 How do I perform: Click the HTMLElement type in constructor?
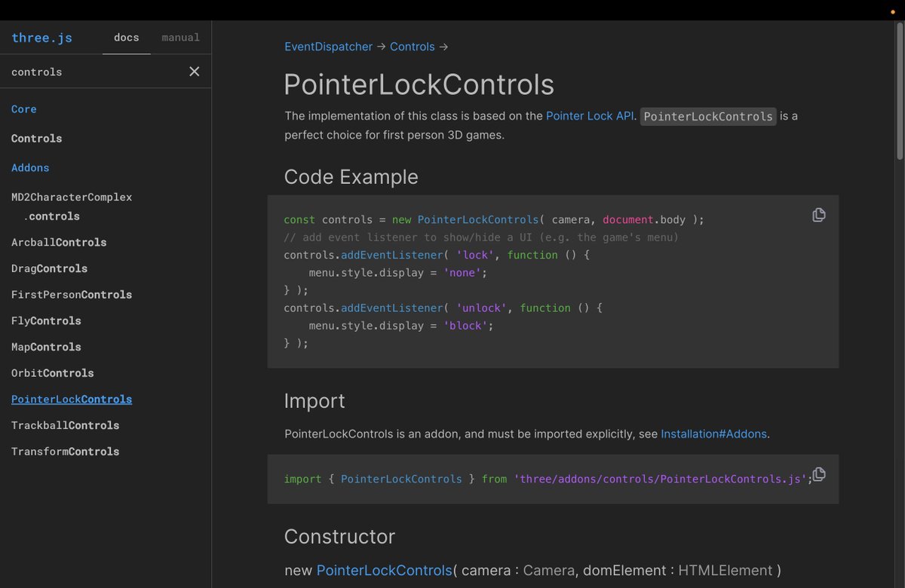(726, 571)
